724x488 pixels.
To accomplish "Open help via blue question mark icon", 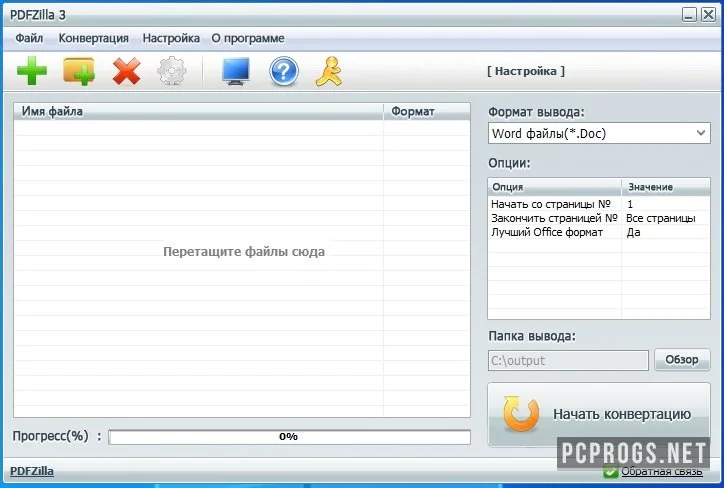I will tap(284, 71).
